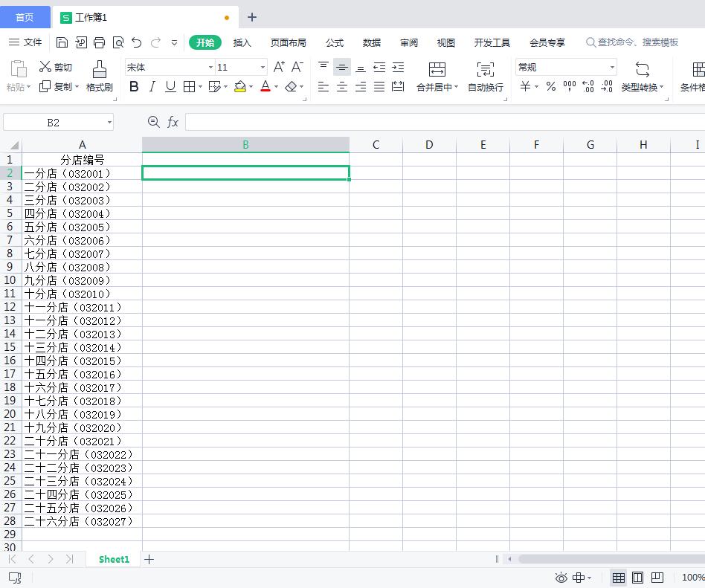This screenshot has height=588, width=705.
Task: Click the Print icon
Action: tap(99, 42)
